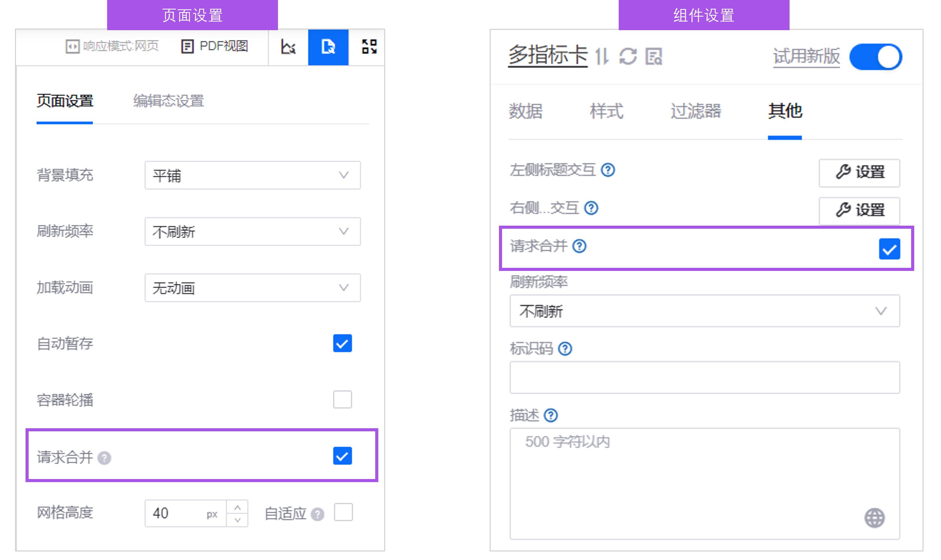Switch to the 样式 tab
The width and height of the screenshot is (941, 560).
pos(606,111)
